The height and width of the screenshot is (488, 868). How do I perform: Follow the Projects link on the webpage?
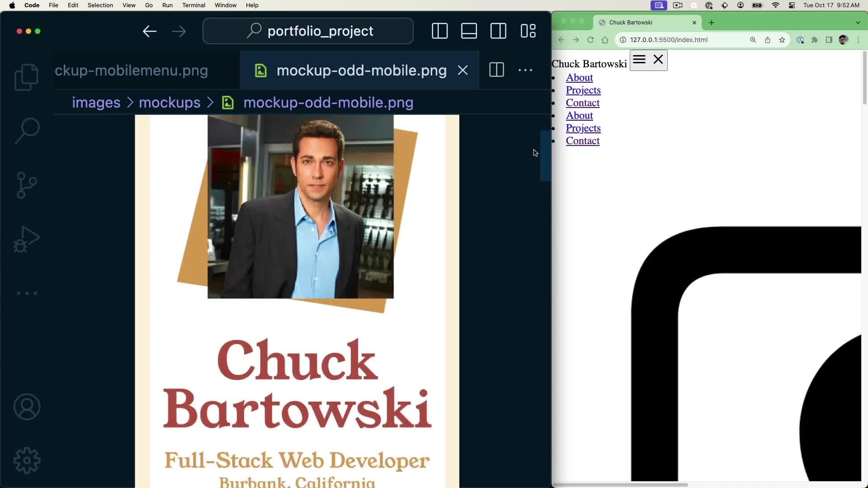583,90
